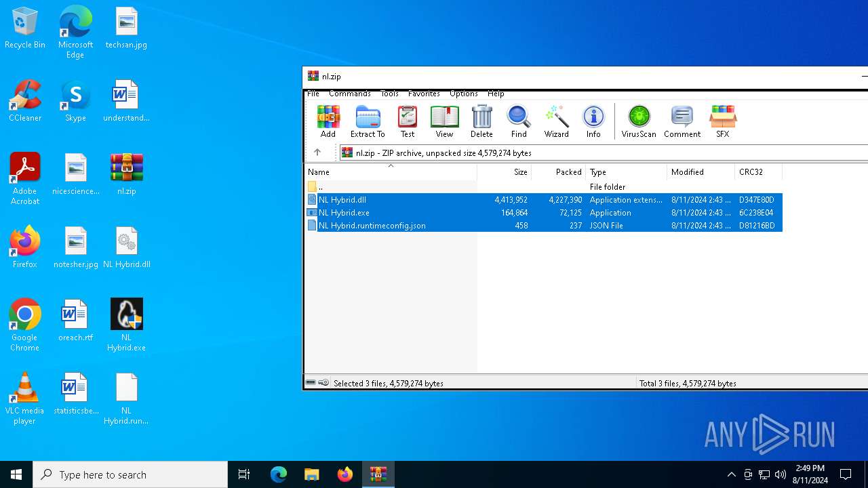Sort file list by CRC32 column
Viewport: 868px width, 488px height.
pyautogui.click(x=759, y=172)
